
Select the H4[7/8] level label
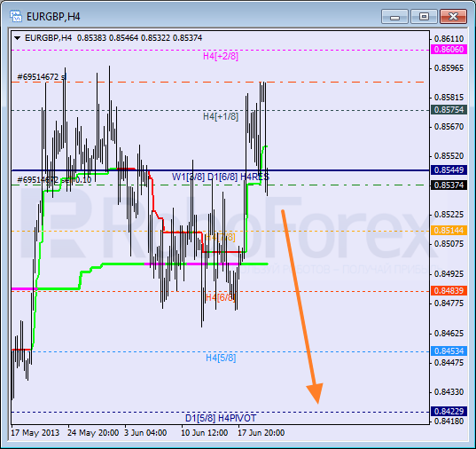(x=220, y=237)
